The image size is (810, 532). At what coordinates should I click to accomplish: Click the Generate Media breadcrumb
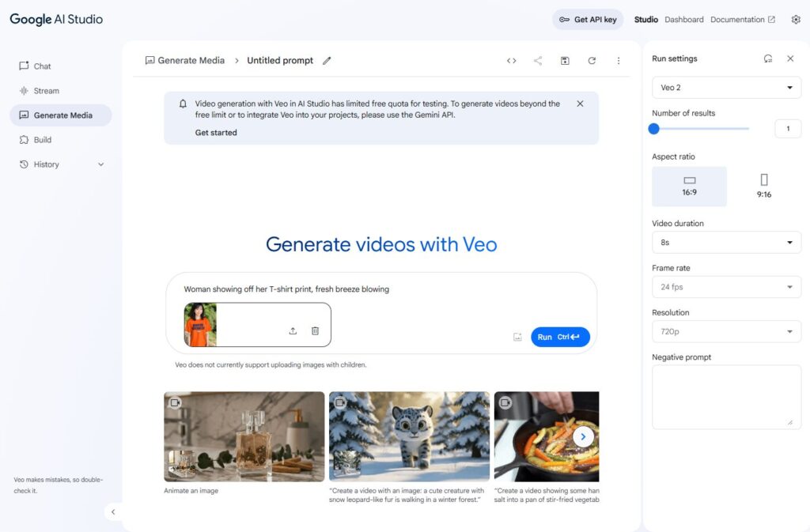coord(185,60)
